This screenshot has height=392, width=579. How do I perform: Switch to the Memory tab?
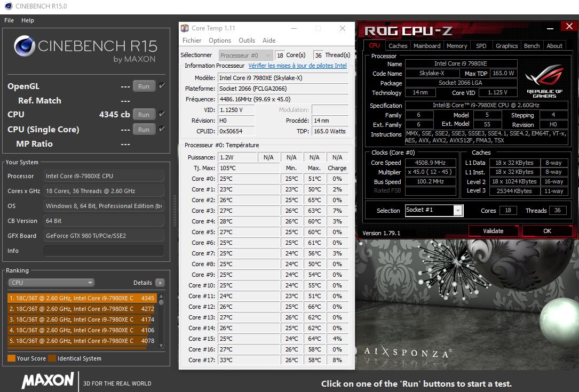(457, 46)
